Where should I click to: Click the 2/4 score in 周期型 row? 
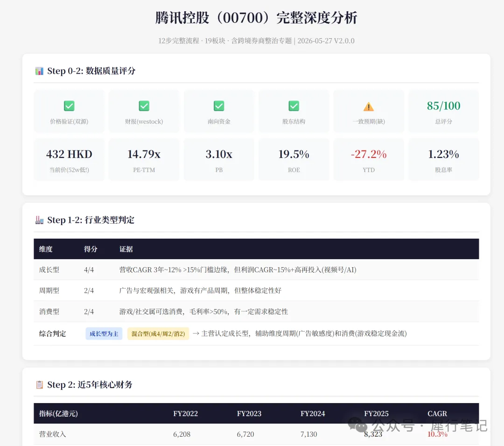89,290
